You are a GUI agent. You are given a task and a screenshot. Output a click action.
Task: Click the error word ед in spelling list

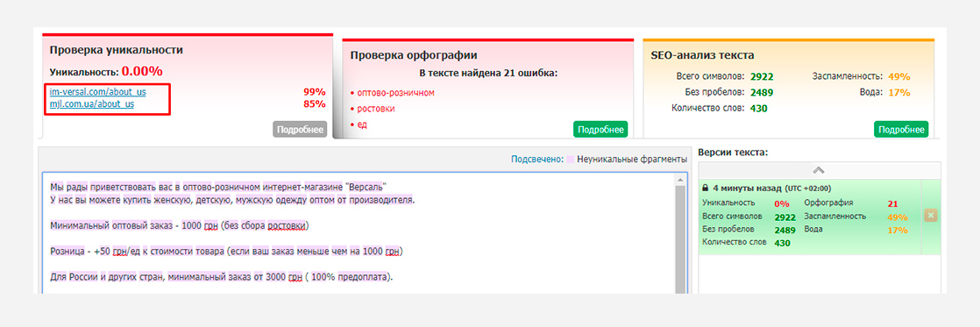pyautogui.click(x=362, y=124)
